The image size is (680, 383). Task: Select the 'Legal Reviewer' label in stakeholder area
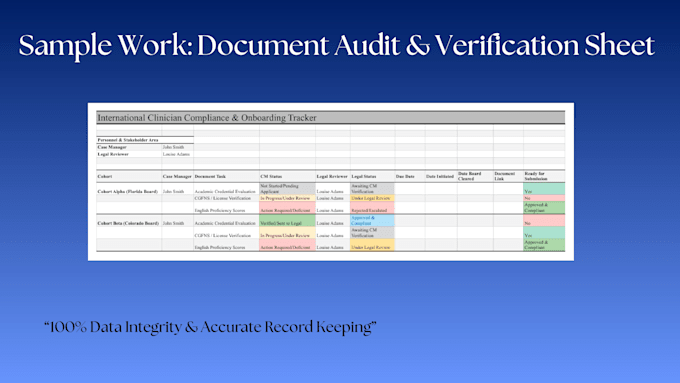click(113, 154)
